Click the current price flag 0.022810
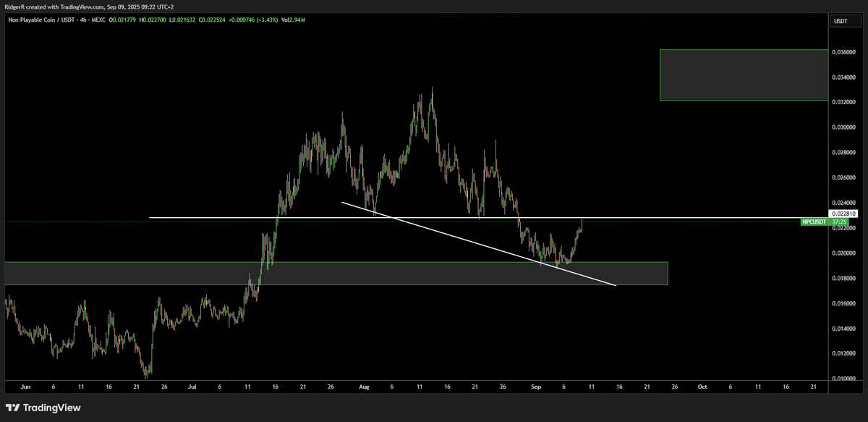This screenshot has height=422, width=868. tap(843, 213)
